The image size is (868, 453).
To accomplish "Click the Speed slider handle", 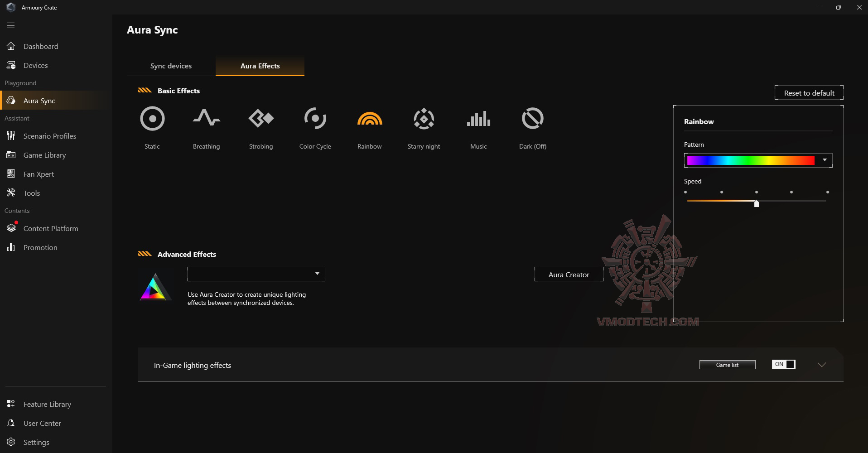I will coord(757,203).
